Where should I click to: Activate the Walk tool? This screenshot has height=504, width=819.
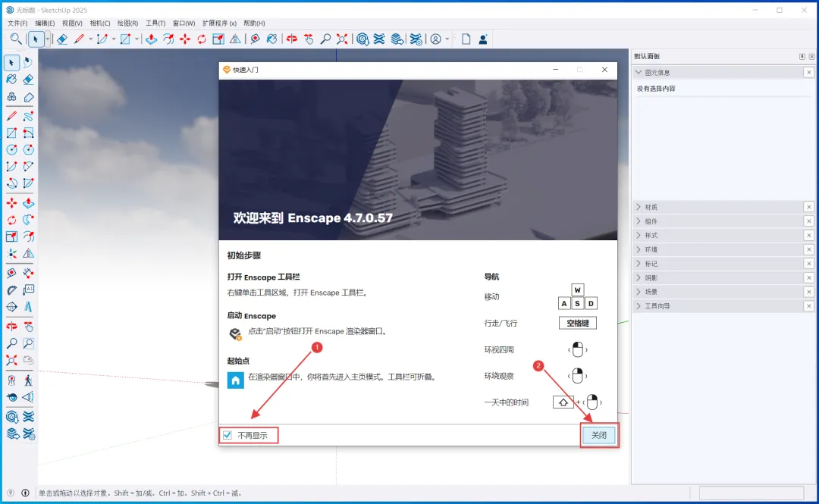(x=28, y=380)
